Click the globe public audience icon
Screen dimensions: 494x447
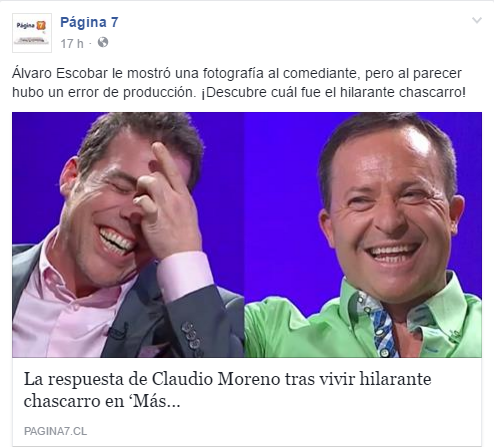point(103,42)
